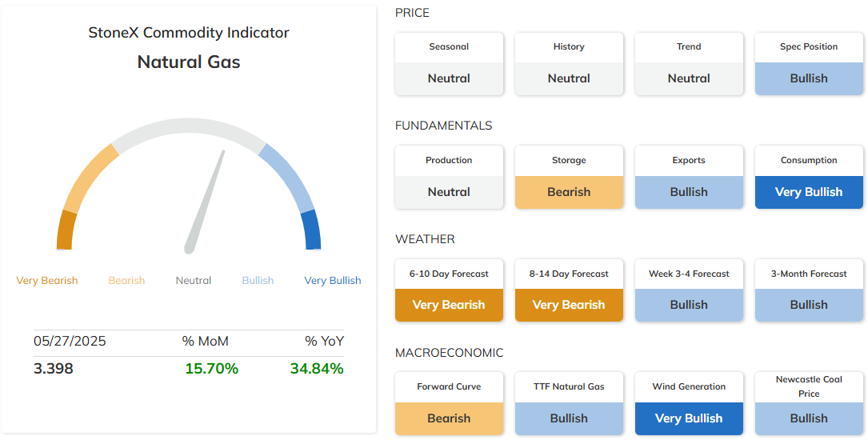Click the price value 3.398
Viewport: 868px width, 440px height.
tap(53, 369)
